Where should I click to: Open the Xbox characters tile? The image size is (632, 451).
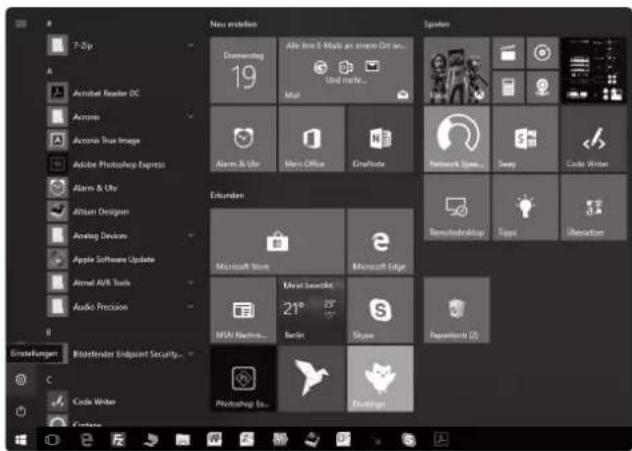(x=457, y=70)
